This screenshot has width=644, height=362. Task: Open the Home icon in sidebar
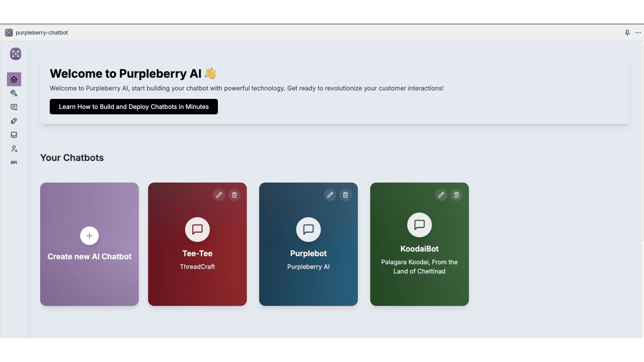click(x=14, y=79)
